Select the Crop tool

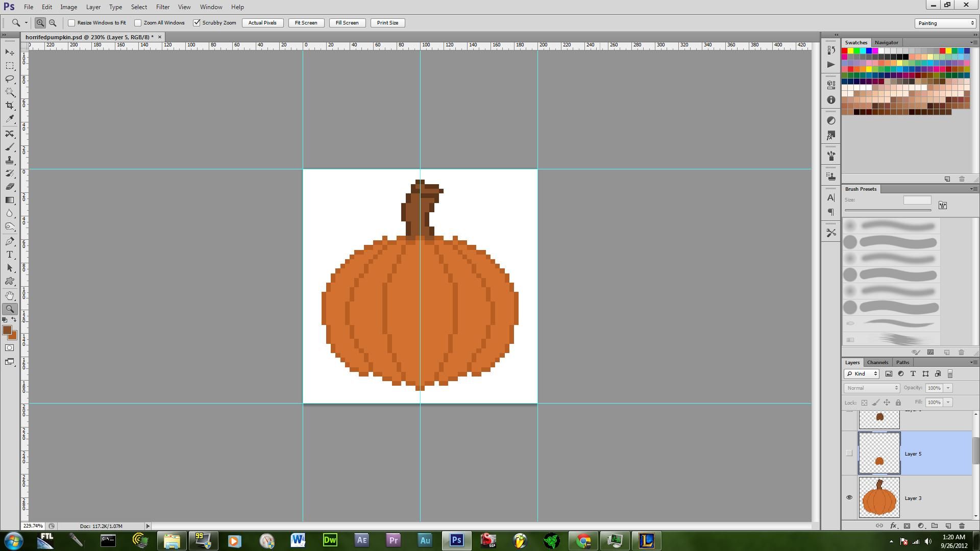click(10, 106)
